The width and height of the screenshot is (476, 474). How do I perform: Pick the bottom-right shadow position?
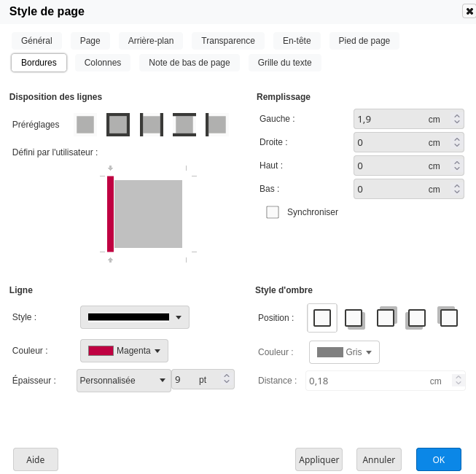355,318
